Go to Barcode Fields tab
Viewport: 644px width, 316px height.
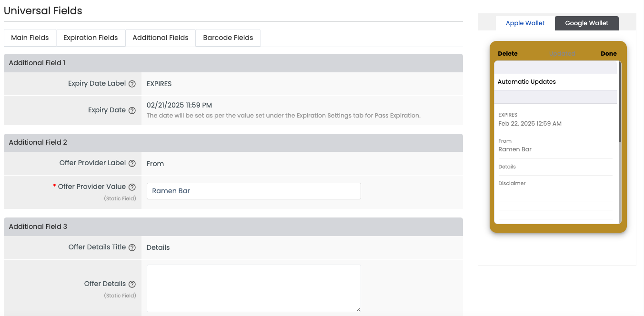(228, 38)
